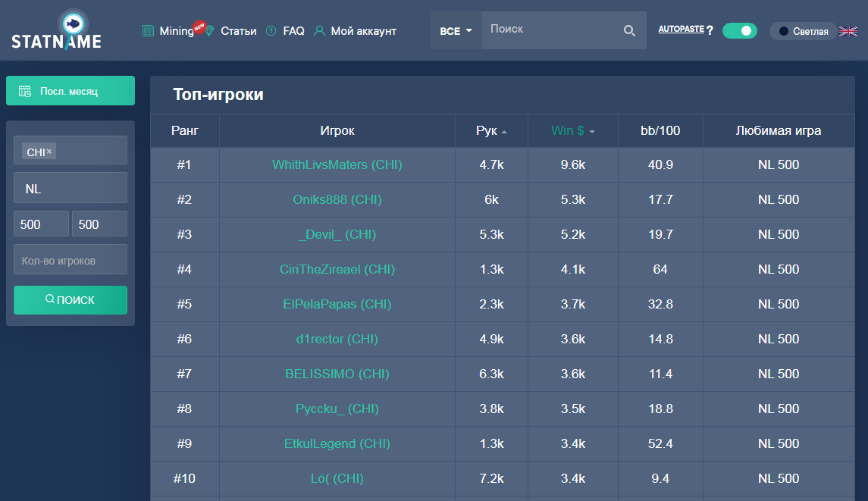Screen dimensions: 868x501
Task: Open Мой аккаунт
Action: tap(364, 31)
